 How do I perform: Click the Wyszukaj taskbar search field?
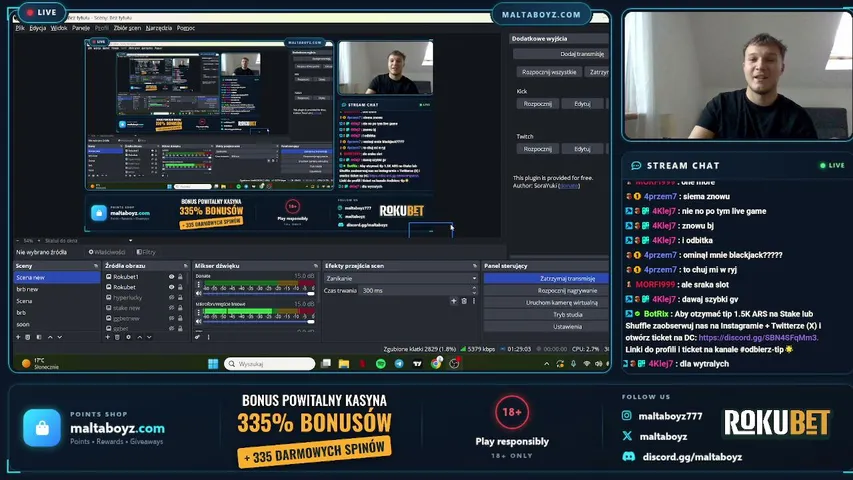point(270,364)
